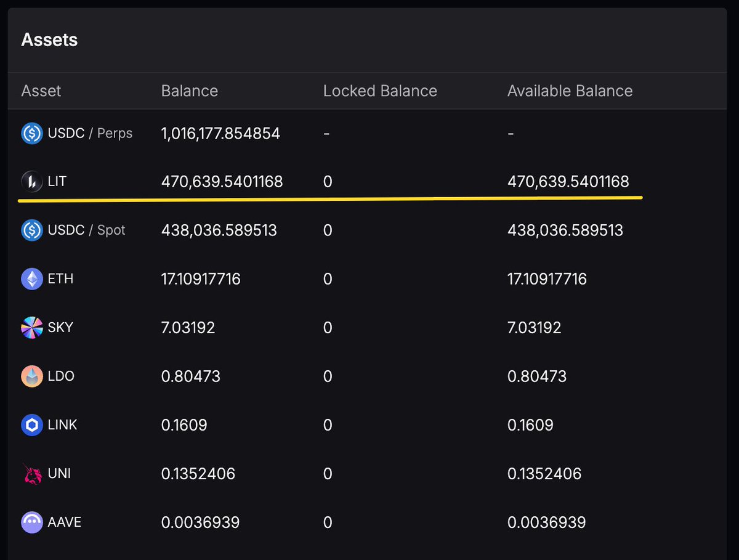Click SKY balance 7.03192

(188, 328)
